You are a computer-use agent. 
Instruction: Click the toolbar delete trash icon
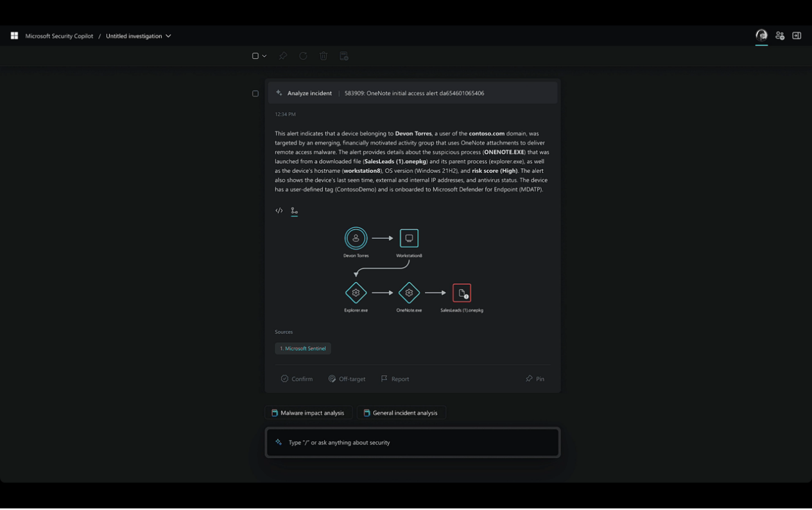[x=324, y=56]
